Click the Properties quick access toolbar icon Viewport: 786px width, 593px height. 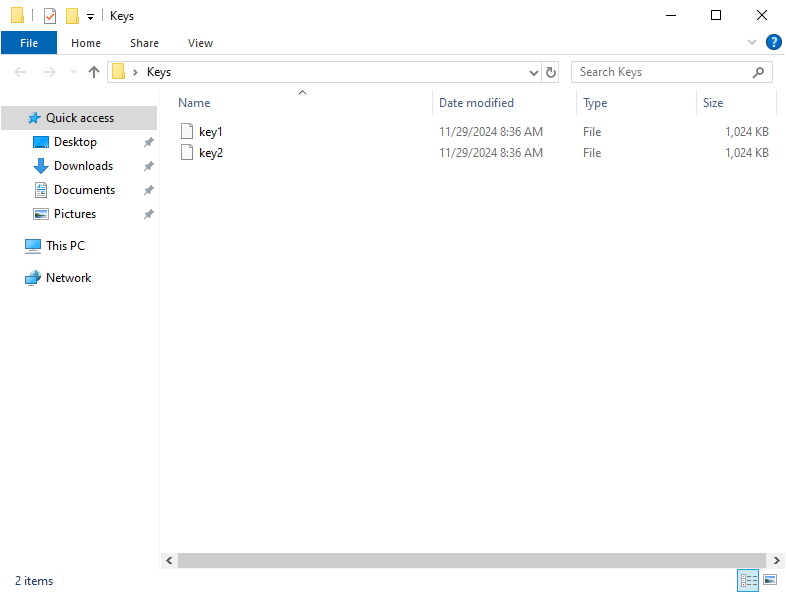tap(50, 16)
